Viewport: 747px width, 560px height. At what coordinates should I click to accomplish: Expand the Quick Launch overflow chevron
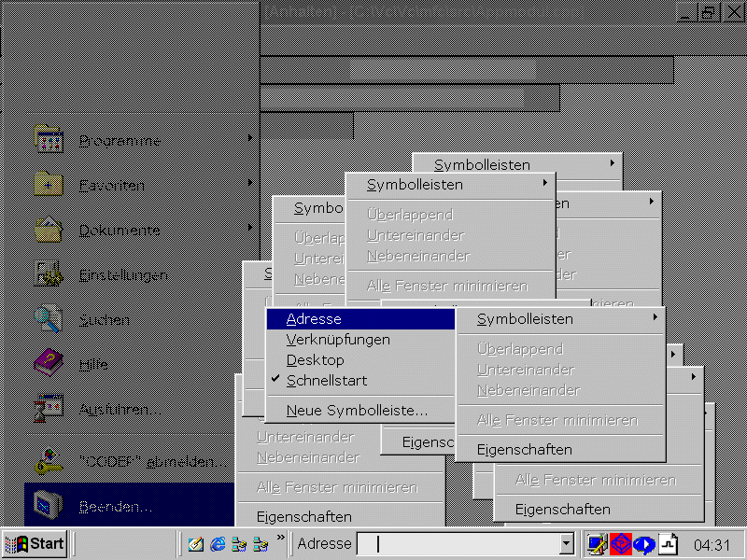click(x=280, y=539)
